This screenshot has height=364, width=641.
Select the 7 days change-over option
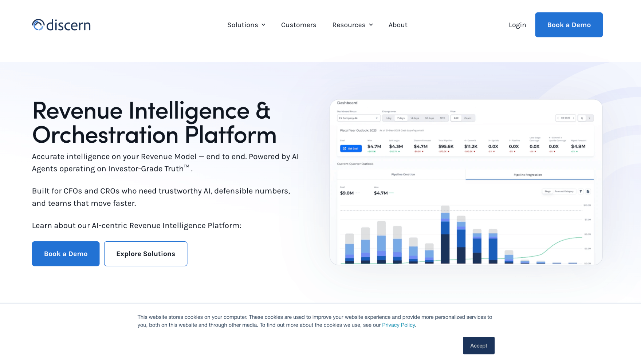(401, 118)
